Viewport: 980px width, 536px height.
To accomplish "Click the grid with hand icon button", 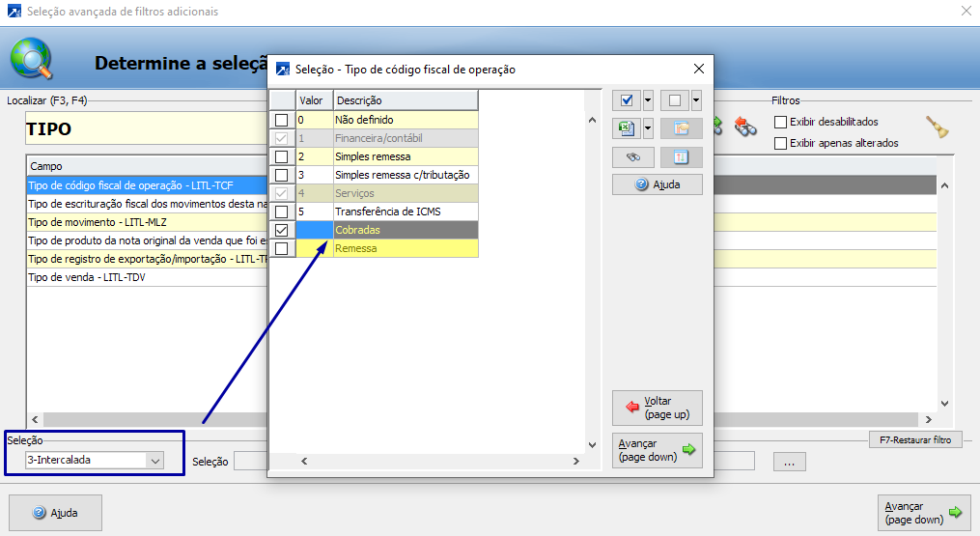I will (x=682, y=128).
